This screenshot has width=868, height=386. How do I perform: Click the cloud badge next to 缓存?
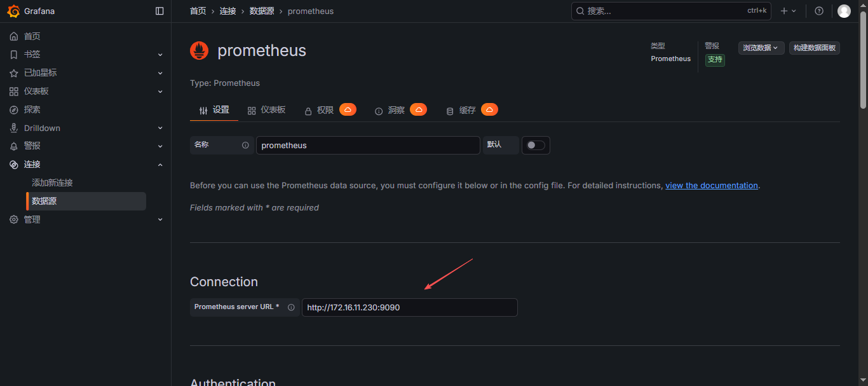[489, 109]
